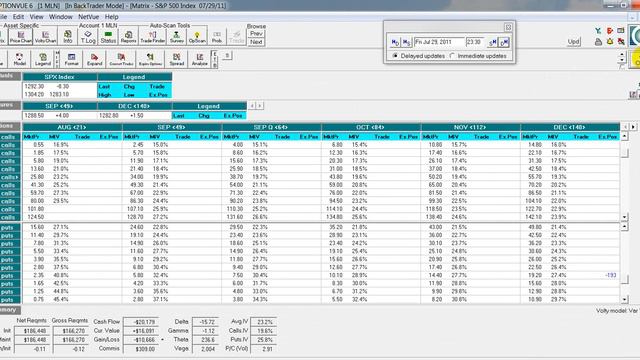Click the SPX Index header
The image size is (640, 360).
tap(60, 77)
